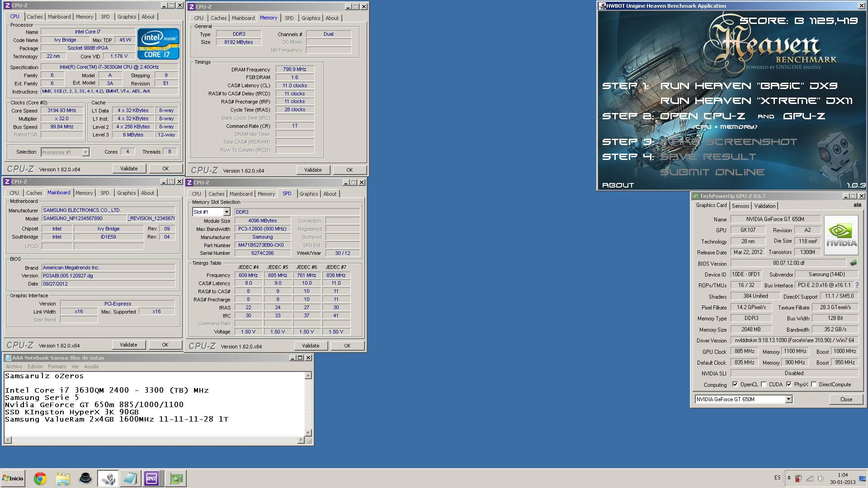Click ABOUT in the Heaven window

[618, 185]
